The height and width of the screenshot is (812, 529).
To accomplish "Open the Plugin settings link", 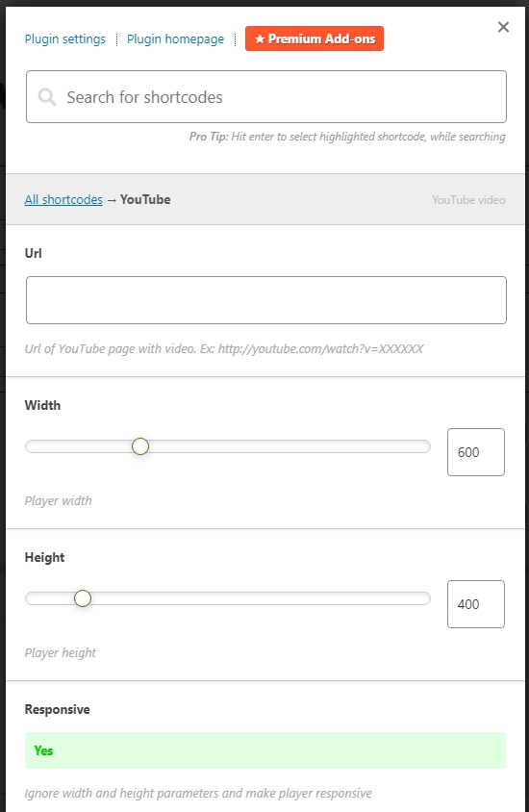I will 64,38.
